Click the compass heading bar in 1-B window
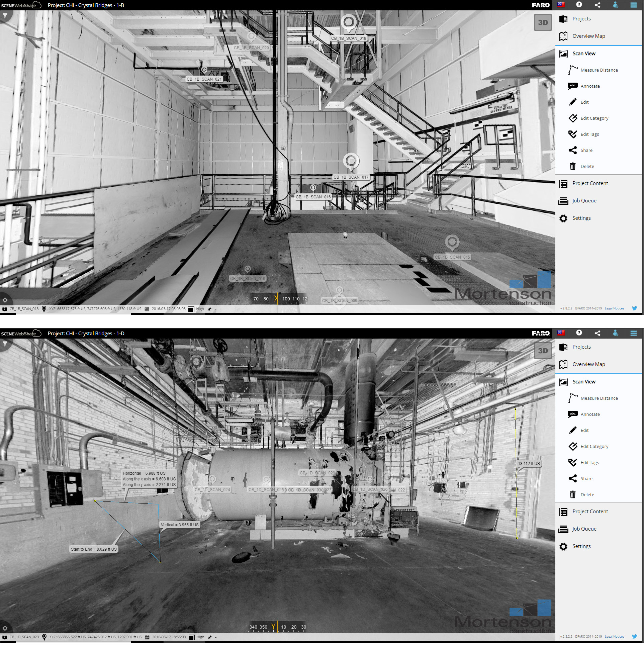 click(x=277, y=299)
